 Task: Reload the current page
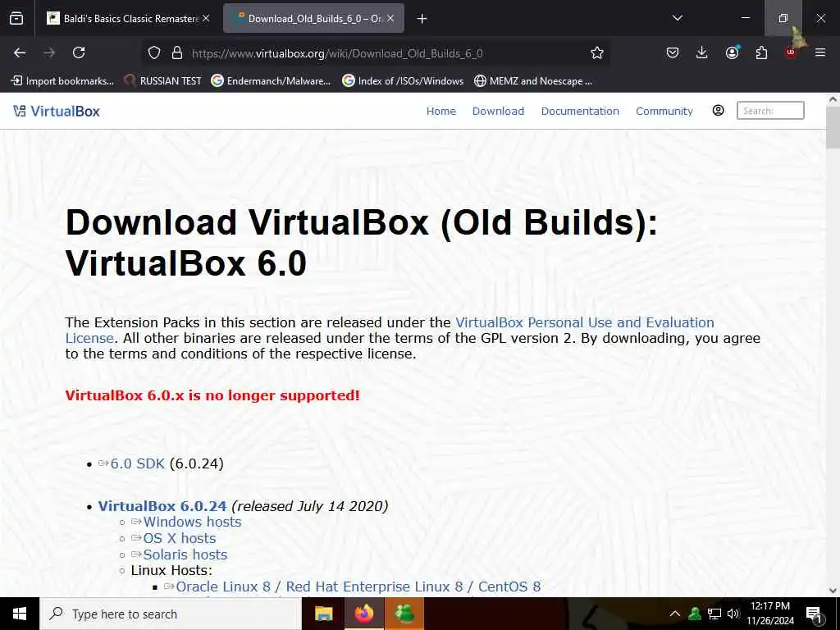pyautogui.click(x=79, y=52)
